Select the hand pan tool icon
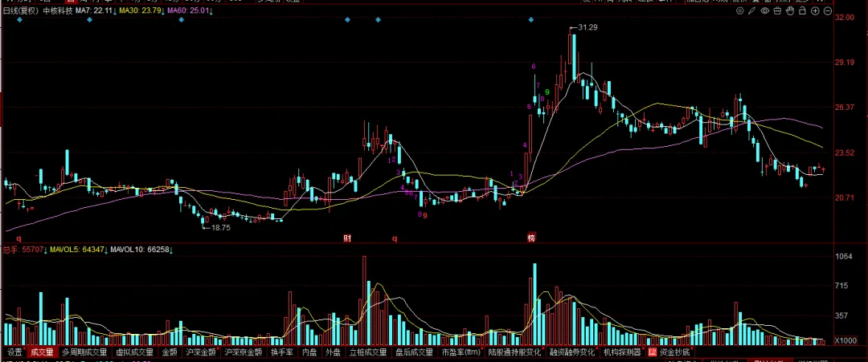This screenshot has height=362, width=868. (x=790, y=10)
